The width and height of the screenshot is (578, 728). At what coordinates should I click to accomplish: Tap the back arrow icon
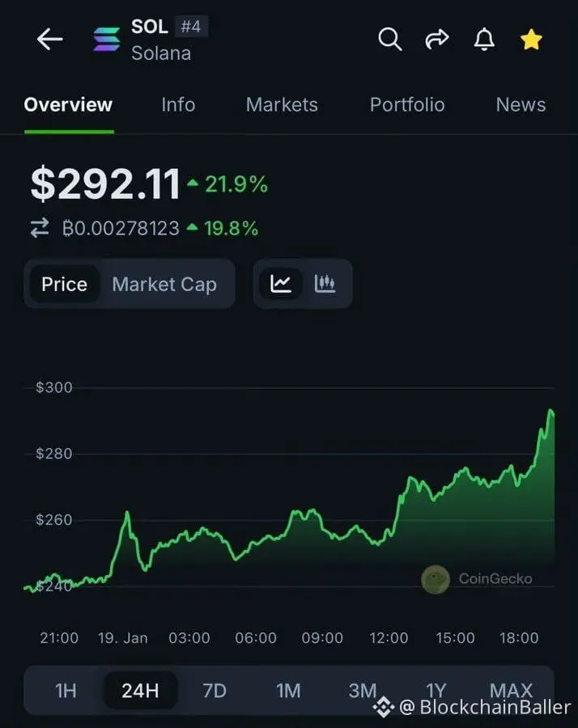click(49, 40)
